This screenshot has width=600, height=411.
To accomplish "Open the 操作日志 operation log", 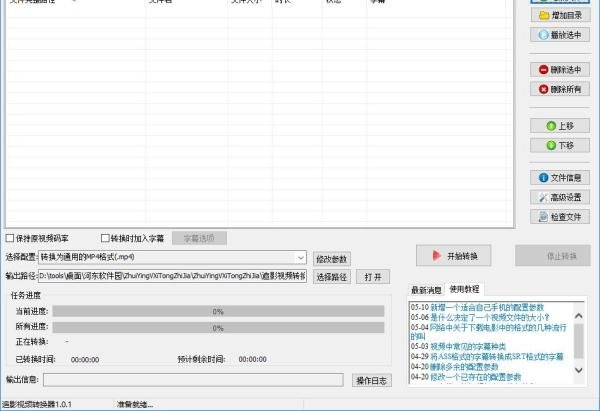I will click(x=372, y=380).
